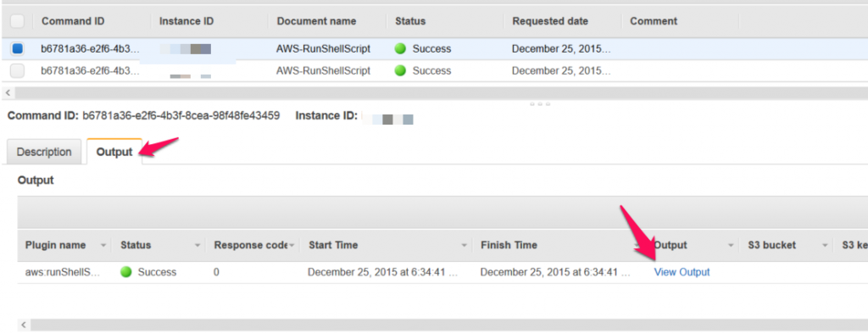This screenshot has height=334, width=868.
Task: Sort by the Command ID column header
Action: click(73, 21)
